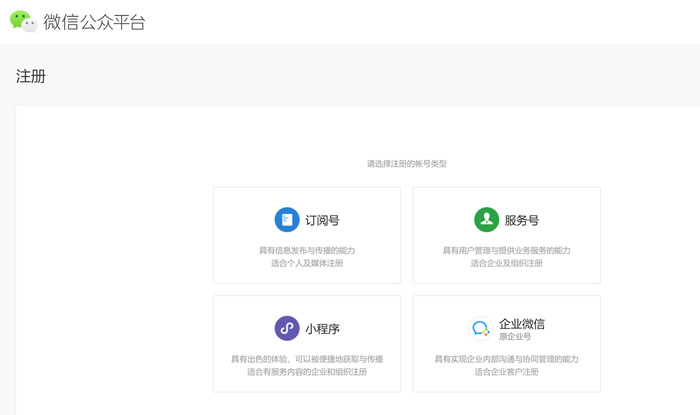Screen dimensions: 700x415
Task: Click 适合企业及组织注册 text
Action: coord(506,263)
